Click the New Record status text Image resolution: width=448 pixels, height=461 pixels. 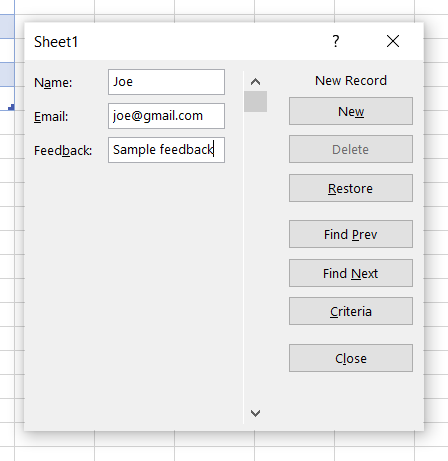[x=351, y=81]
